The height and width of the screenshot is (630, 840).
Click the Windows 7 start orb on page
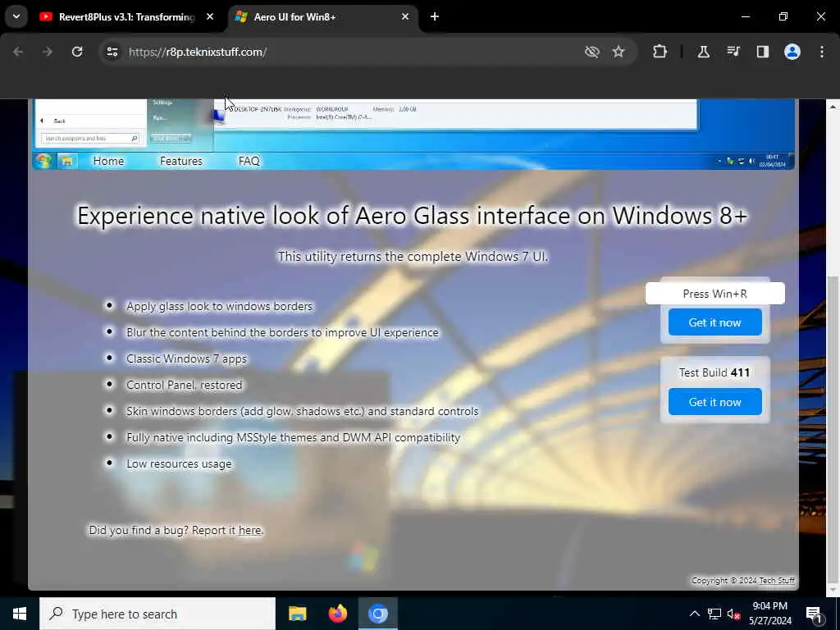coord(44,161)
